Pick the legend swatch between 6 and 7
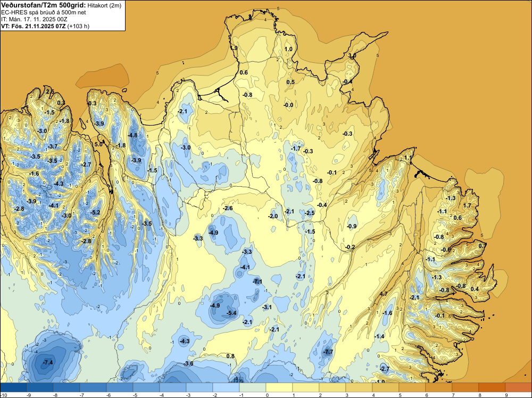 click(439, 387)
